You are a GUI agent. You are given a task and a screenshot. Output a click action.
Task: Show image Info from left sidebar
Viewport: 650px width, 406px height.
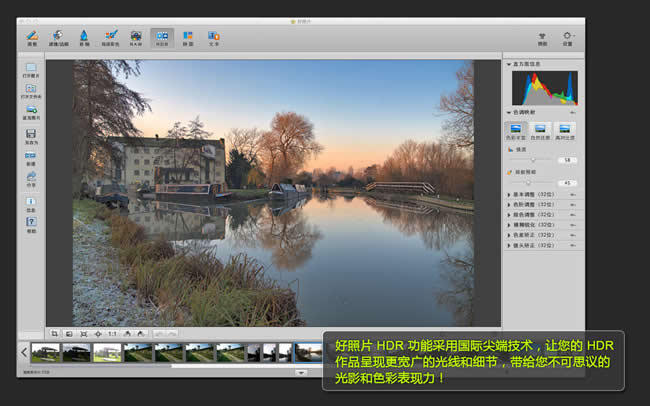[x=31, y=204]
